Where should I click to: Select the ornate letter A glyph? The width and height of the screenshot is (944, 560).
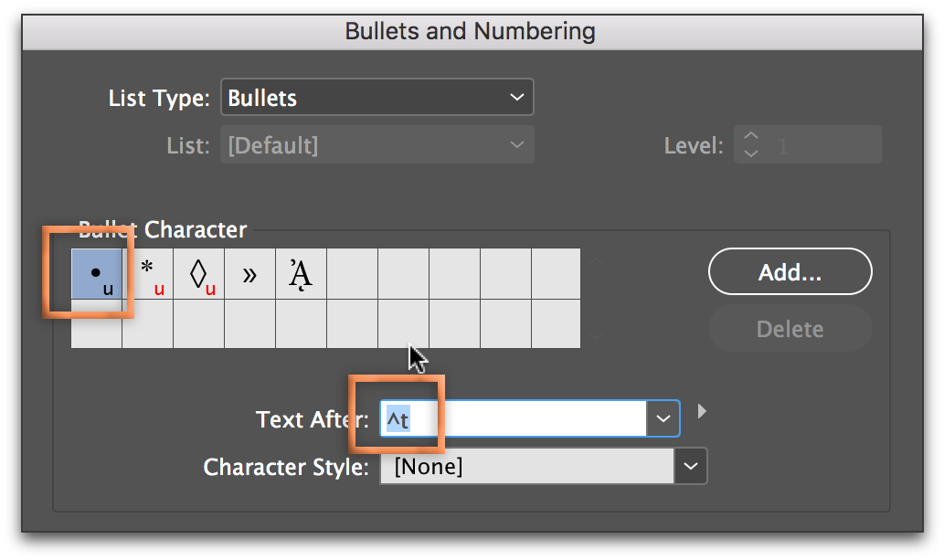[x=301, y=273]
